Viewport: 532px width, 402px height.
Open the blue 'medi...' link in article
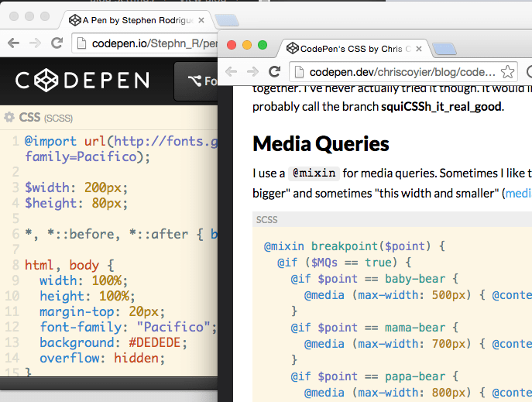[518, 193]
